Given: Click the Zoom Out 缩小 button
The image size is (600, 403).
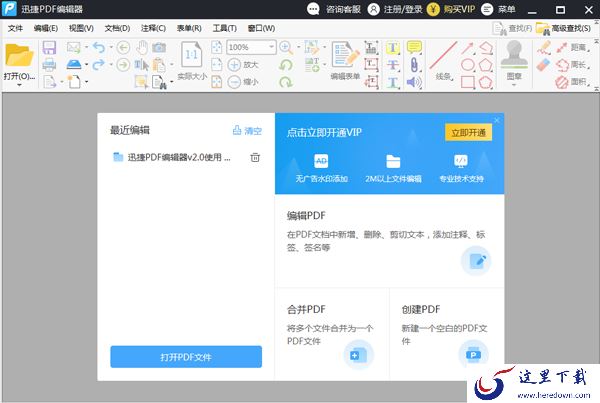Looking at the screenshot, I should click(243, 82).
